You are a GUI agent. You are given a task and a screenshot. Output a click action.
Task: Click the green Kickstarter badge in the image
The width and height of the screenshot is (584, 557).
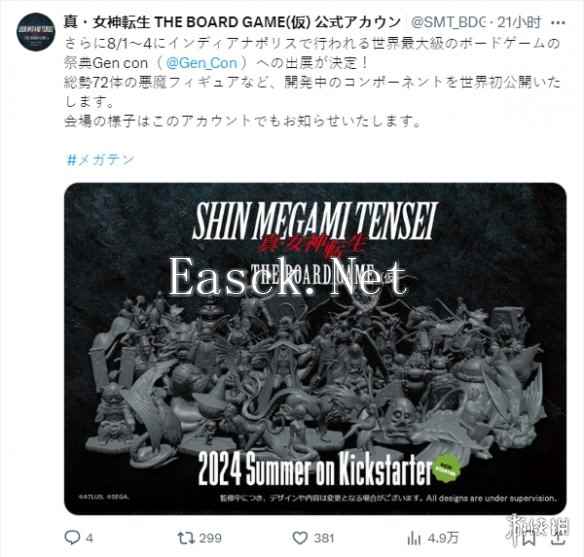point(447,468)
